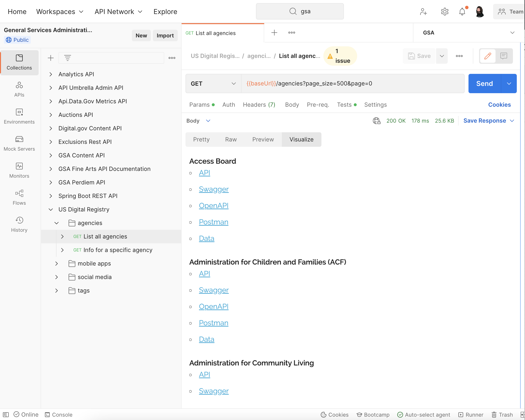This screenshot has height=420, width=525.
Task: Open the tab bar options menu
Action: click(x=292, y=33)
